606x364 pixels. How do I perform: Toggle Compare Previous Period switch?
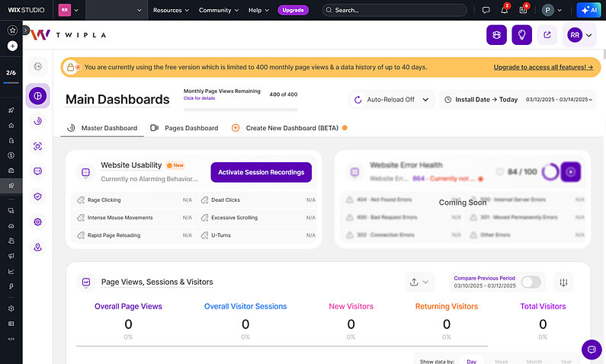click(x=531, y=282)
